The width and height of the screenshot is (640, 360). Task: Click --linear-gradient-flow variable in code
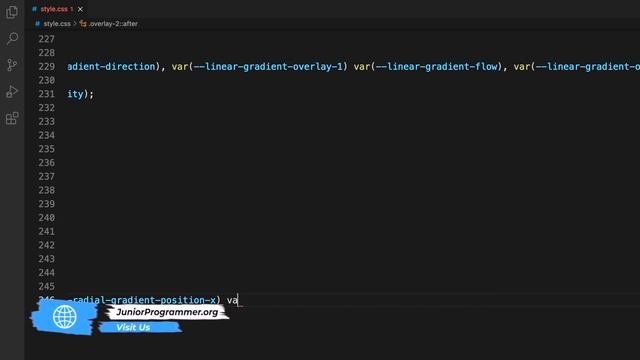click(437, 67)
